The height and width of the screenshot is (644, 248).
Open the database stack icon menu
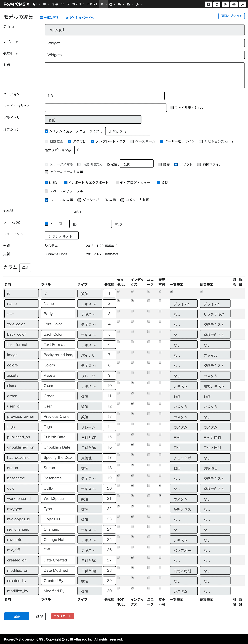point(112,4)
